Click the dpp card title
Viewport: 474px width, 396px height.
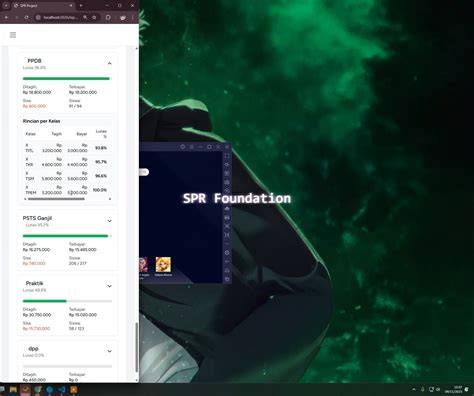[x=33, y=348]
